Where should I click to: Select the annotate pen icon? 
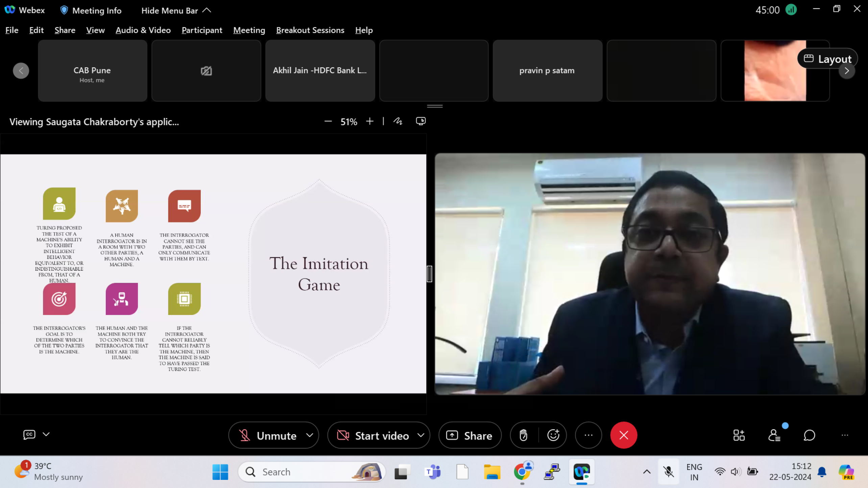[397, 121]
